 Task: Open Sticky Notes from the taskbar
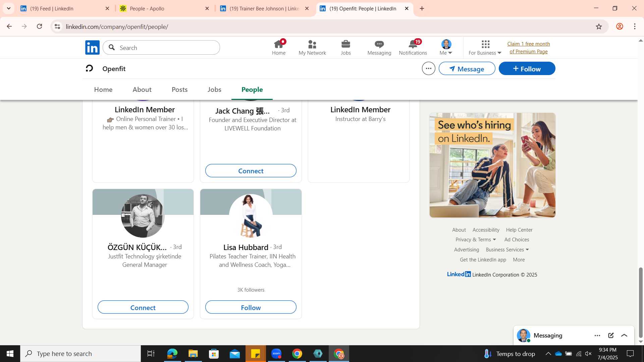(256, 354)
